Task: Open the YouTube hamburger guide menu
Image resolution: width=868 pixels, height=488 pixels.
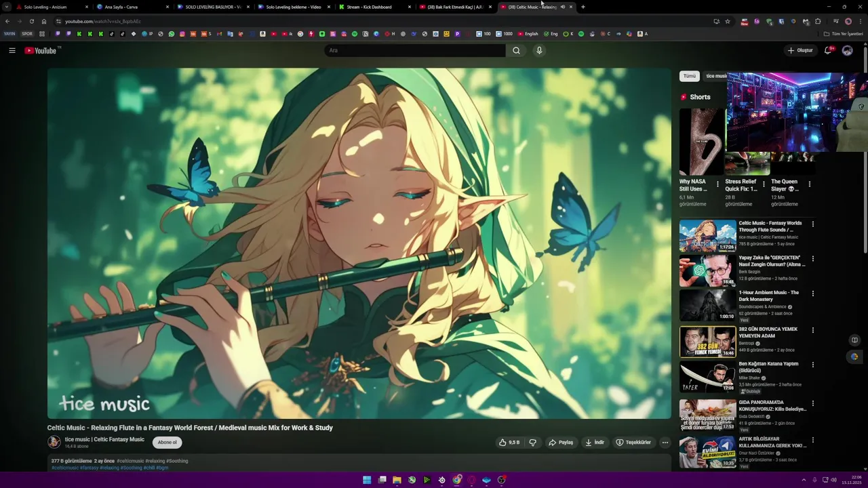Action: pyautogui.click(x=12, y=50)
